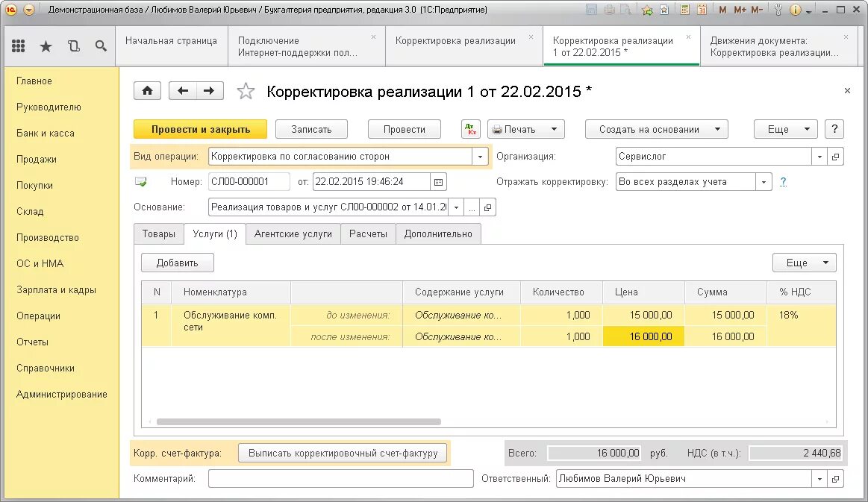Viewport: 868px width, 502px height.
Task: Click Записать button
Action: [x=311, y=130]
